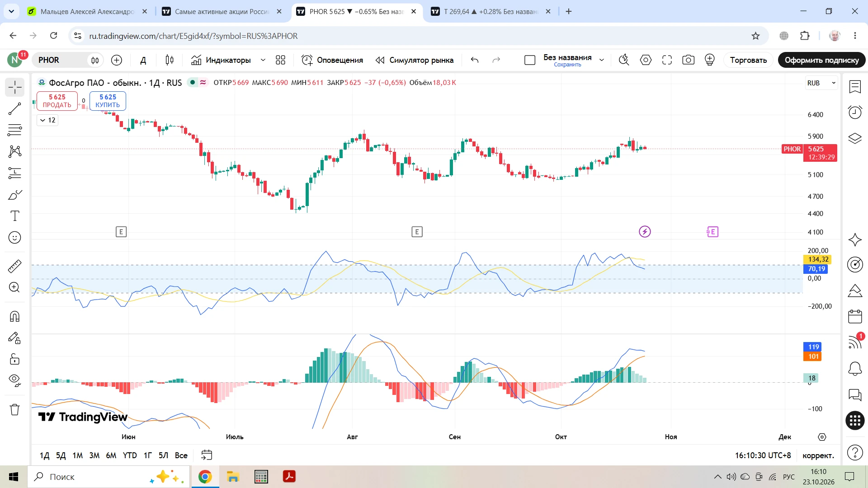This screenshot has height=488, width=868.
Task: Open the 'Д' timeframe interval selector
Action: [143, 60]
